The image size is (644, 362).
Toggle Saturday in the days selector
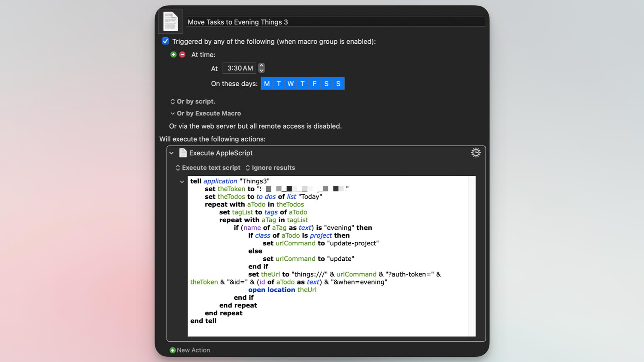pyautogui.click(x=326, y=84)
